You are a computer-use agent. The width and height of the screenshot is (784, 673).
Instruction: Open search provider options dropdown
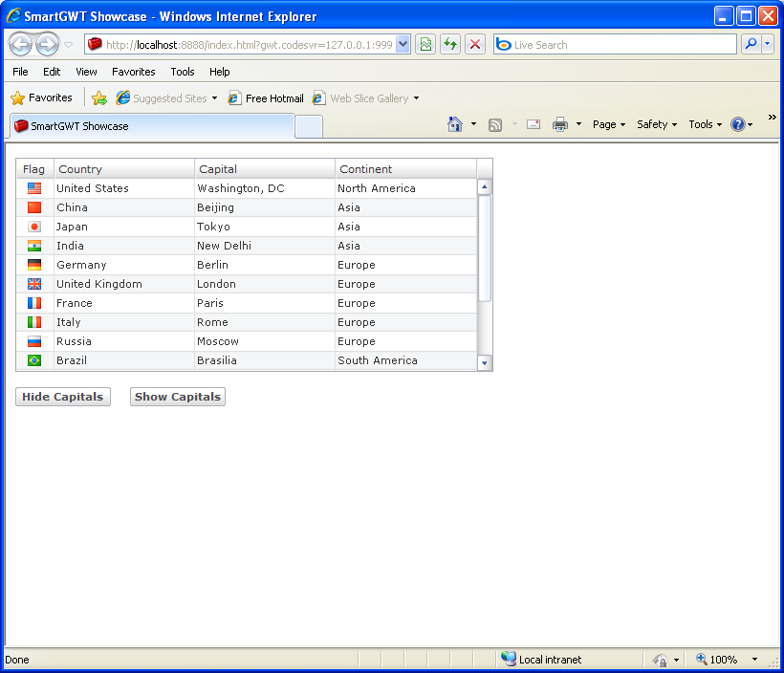pyautogui.click(x=768, y=45)
